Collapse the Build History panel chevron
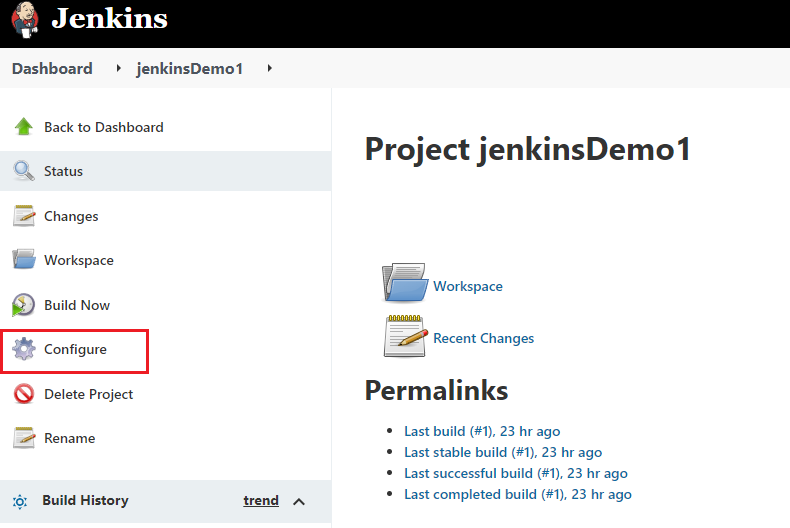The image size is (790, 528). [299, 502]
